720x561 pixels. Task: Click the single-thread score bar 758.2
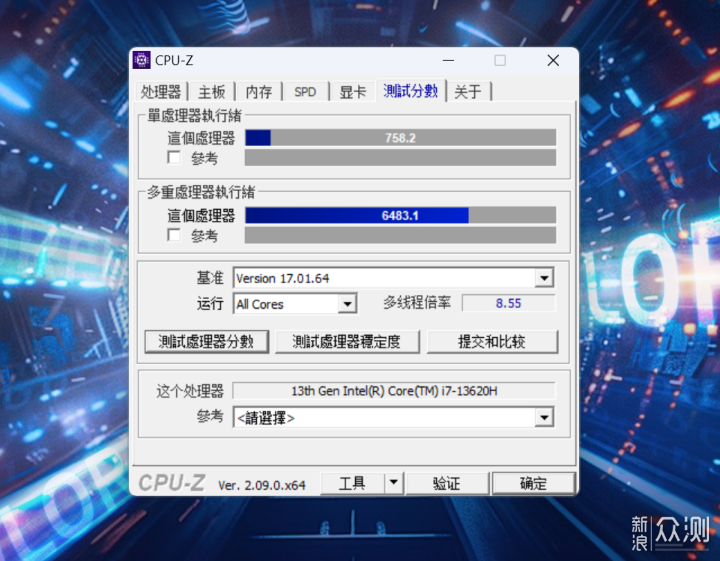click(400, 138)
